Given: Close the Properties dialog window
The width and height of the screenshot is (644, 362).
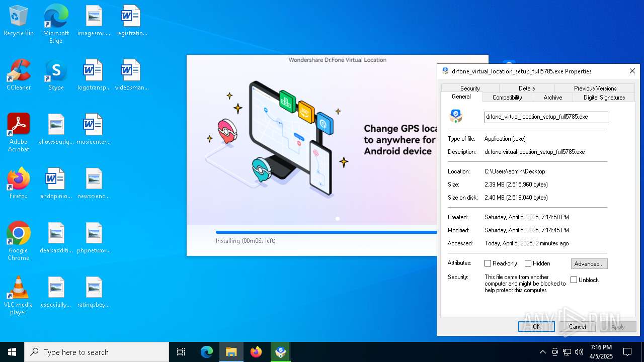Looking at the screenshot, I should tap(632, 71).
